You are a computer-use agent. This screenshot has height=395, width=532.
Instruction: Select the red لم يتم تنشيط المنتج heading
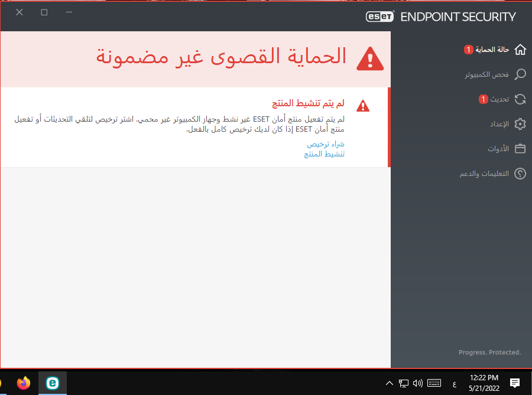pos(308,103)
